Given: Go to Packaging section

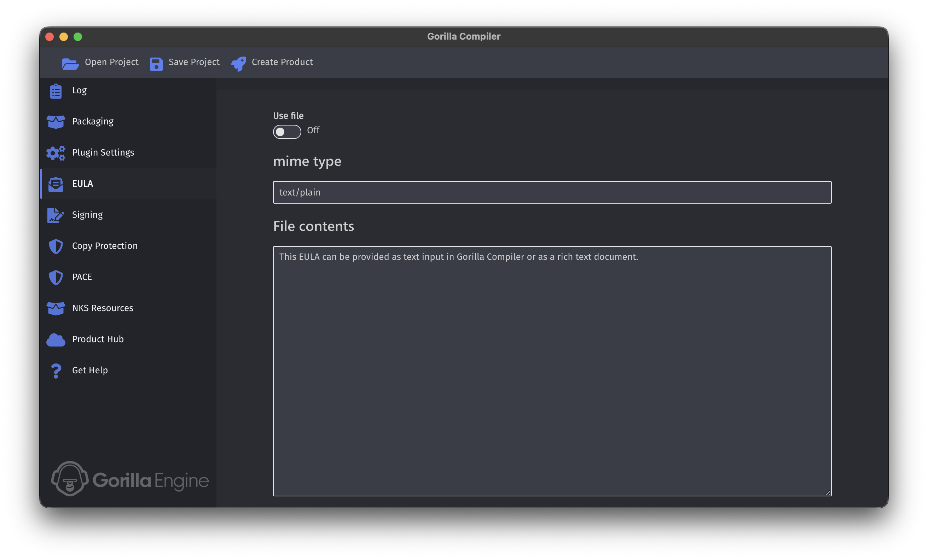Looking at the screenshot, I should click(128, 121).
